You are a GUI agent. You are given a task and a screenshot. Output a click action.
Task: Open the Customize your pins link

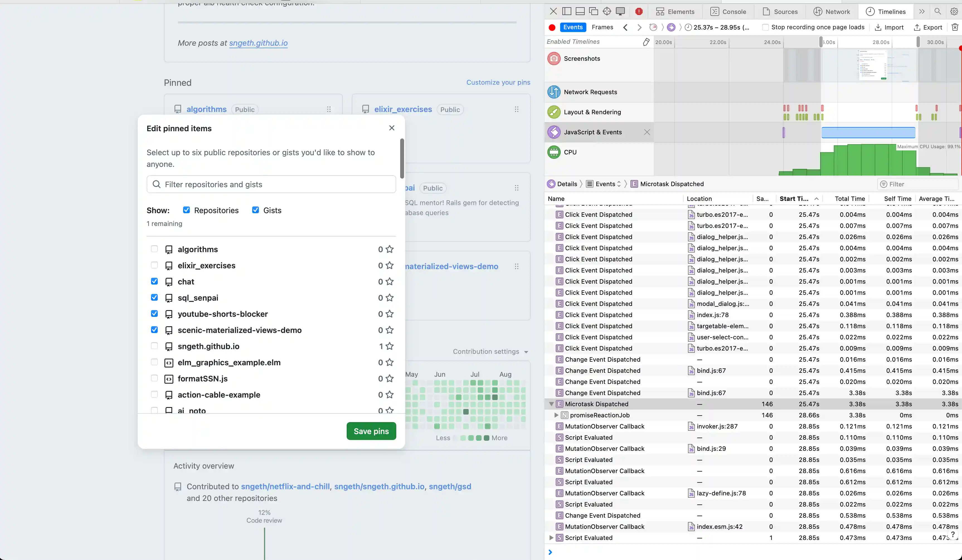tap(499, 82)
